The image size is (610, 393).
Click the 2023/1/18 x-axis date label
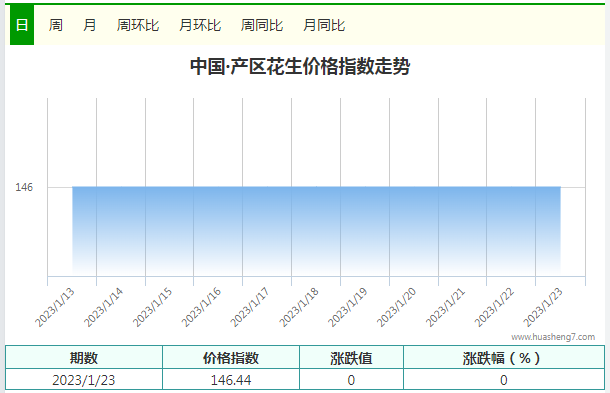tap(299, 307)
